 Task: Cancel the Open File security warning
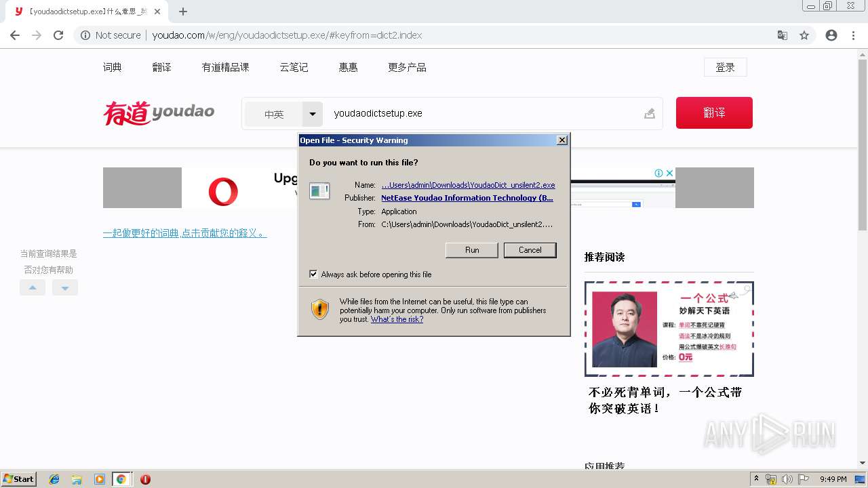tap(530, 250)
